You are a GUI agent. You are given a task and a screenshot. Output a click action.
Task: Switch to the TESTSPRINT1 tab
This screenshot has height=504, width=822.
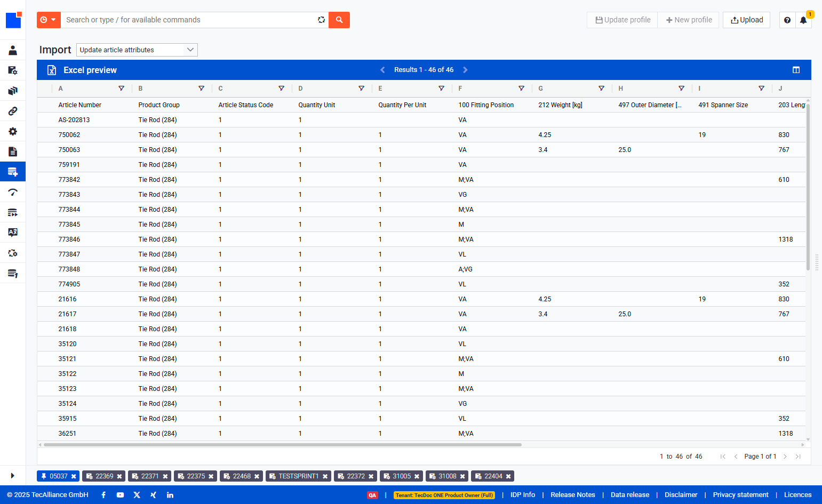tap(298, 476)
